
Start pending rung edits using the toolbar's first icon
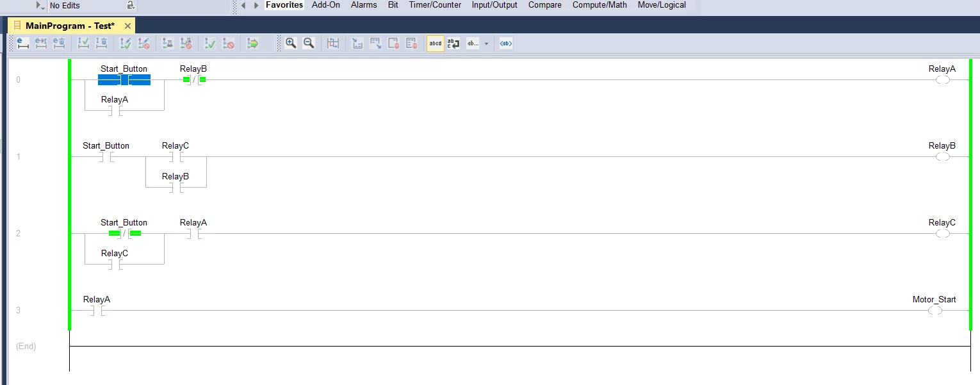click(23, 44)
